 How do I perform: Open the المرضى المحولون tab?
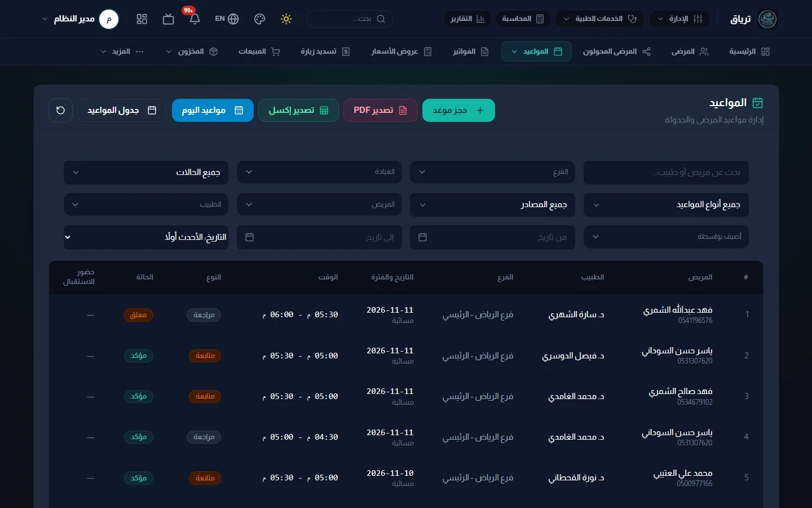[617, 51]
